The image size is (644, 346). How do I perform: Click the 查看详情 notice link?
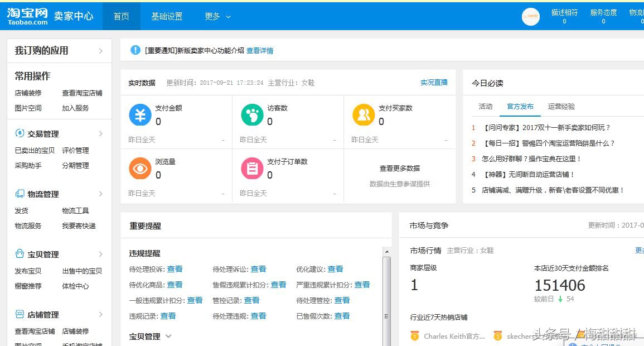pos(260,50)
